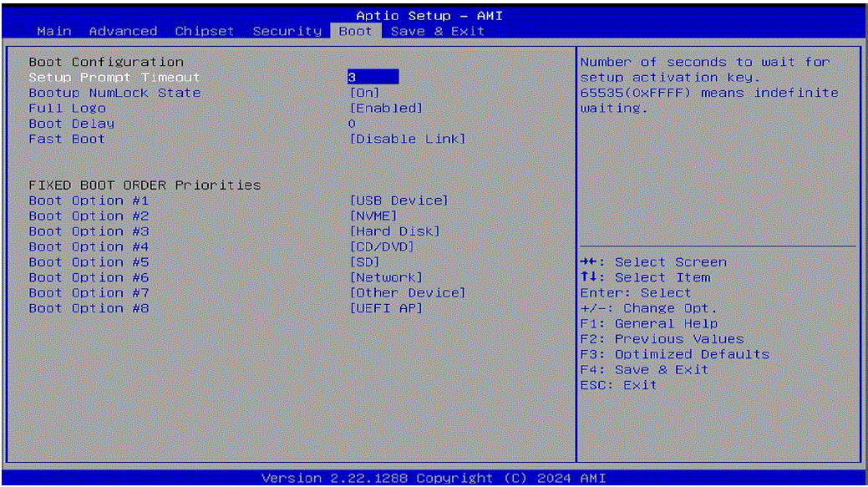Switch to the Main tab
This screenshot has height=487, width=868.
tap(54, 31)
